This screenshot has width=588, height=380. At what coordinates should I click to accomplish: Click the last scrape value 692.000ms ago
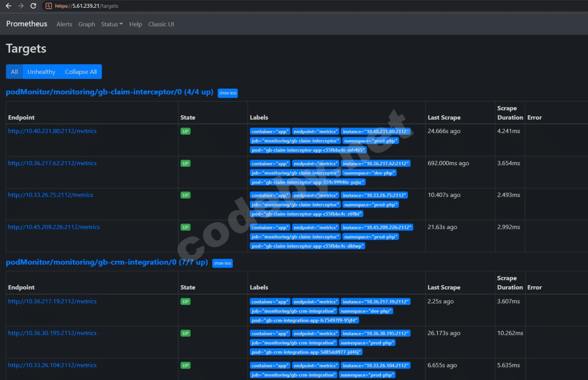pyautogui.click(x=448, y=163)
